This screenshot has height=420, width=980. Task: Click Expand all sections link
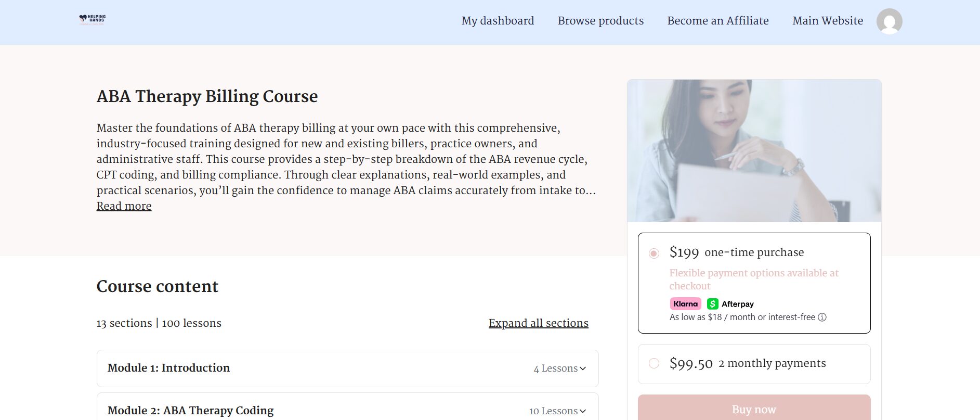(x=538, y=323)
